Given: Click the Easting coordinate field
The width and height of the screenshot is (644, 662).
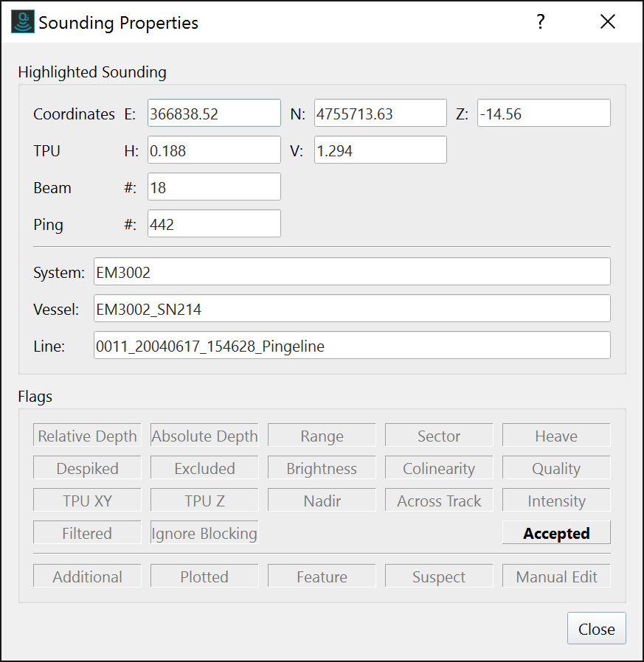Looking at the screenshot, I should [214, 114].
